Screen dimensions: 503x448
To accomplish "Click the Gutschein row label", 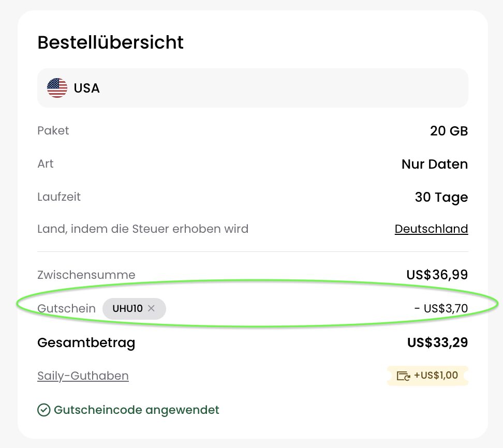I will coord(66,308).
